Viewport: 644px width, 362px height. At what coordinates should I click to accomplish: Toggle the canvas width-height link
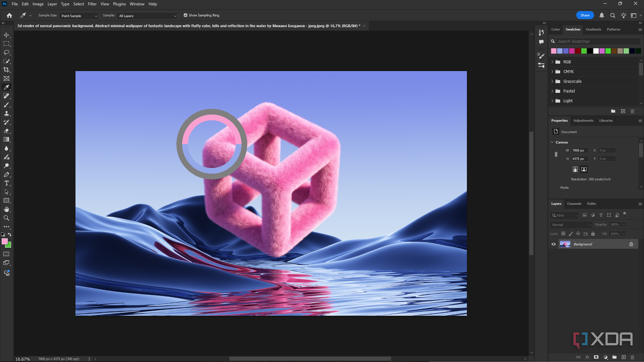point(556,155)
